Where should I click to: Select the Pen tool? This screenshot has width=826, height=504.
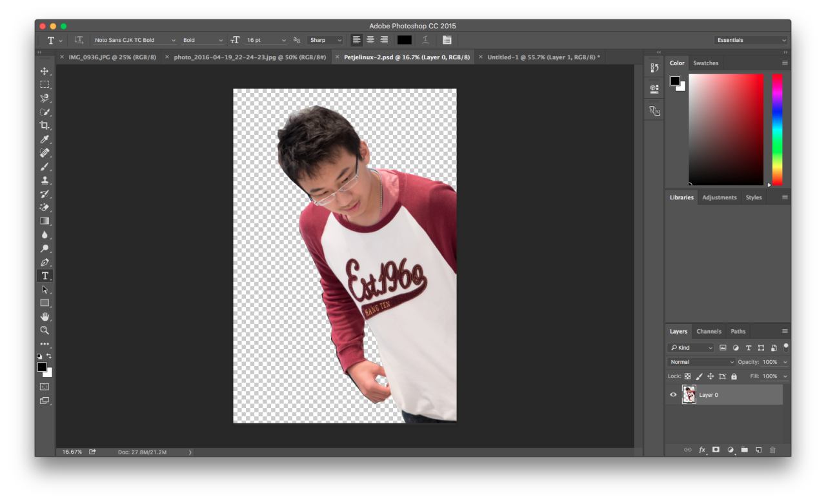point(45,262)
